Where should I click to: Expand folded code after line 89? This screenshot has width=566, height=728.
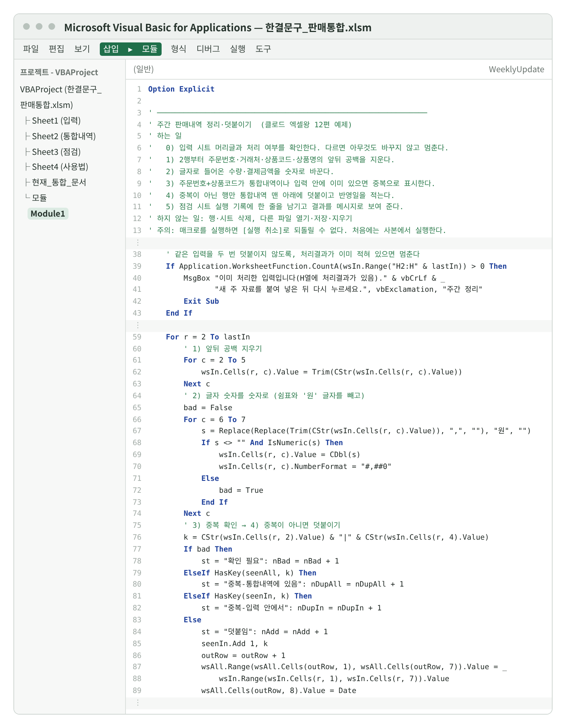pos(339,703)
